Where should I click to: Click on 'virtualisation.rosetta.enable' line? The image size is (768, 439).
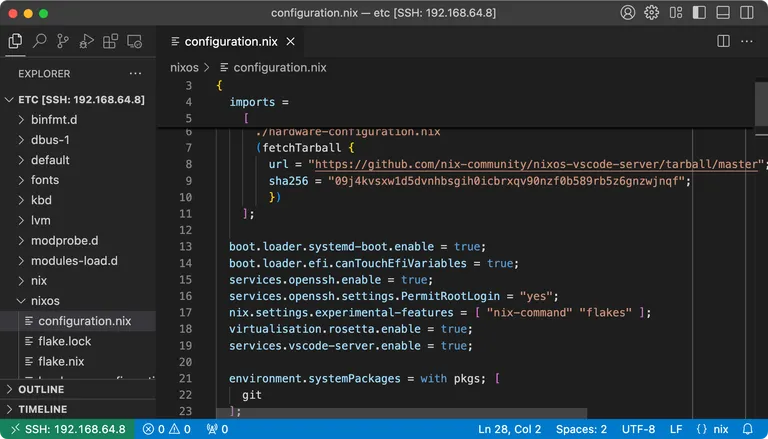[351, 329]
